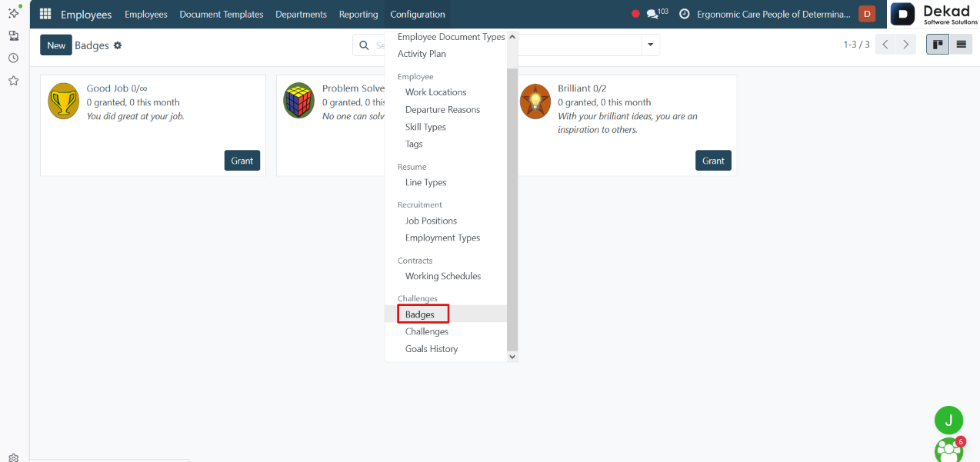Click the Problem Solver Rubik's cube image
The height and width of the screenshot is (462, 980).
pyautogui.click(x=299, y=101)
